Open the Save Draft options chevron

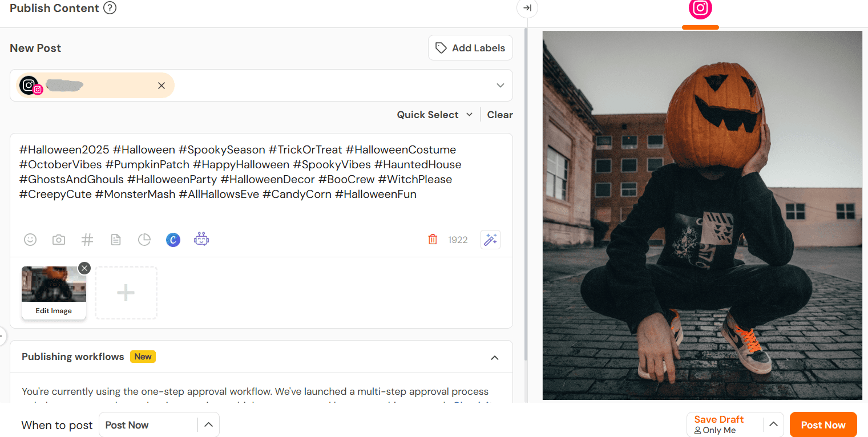coord(773,424)
